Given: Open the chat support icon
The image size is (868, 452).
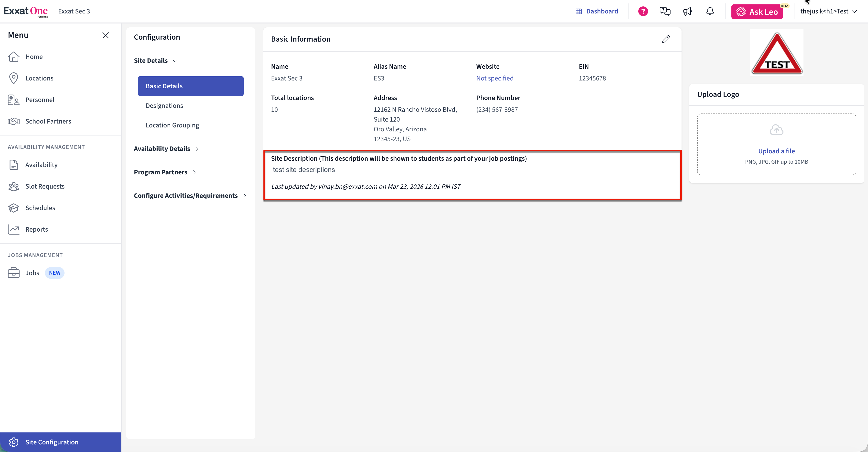Looking at the screenshot, I should 665,11.
